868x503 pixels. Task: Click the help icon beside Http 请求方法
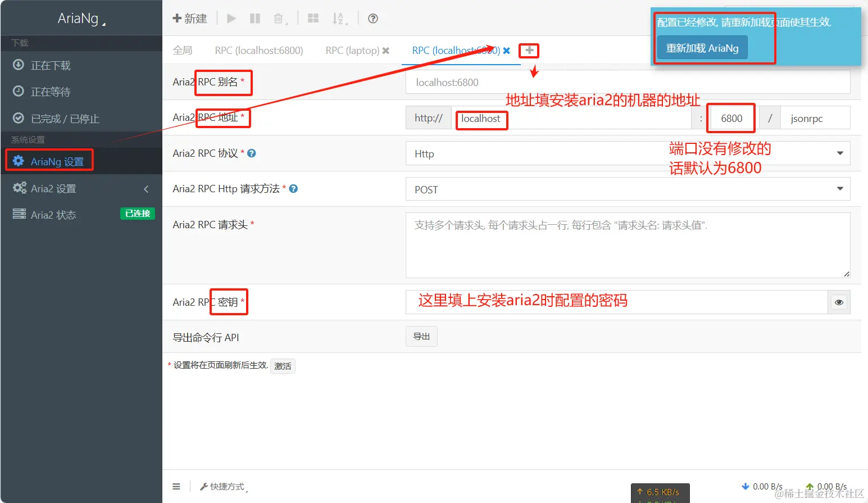293,189
